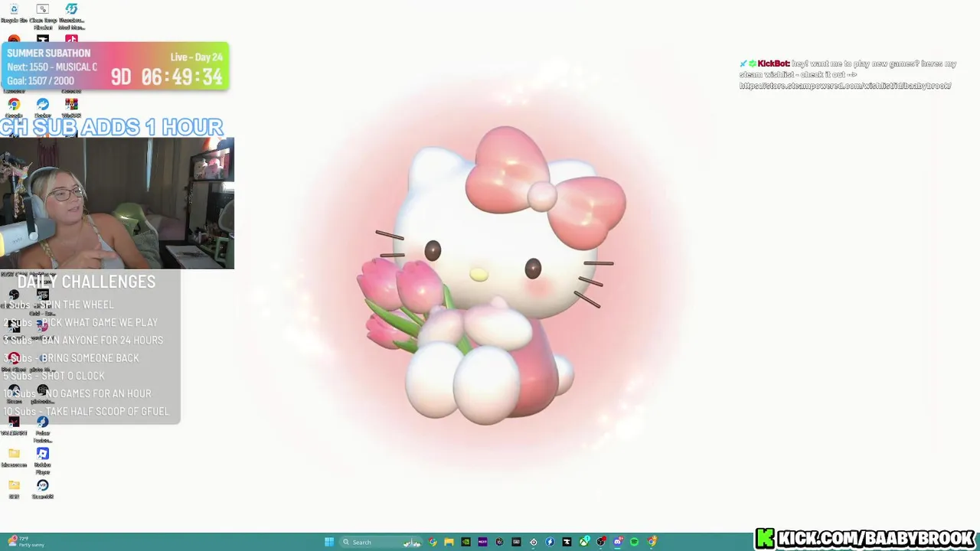This screenshot has width=980, height=551.
Task: Open the Steam wishlist link in KickBot message
Action: coord(845,86)
